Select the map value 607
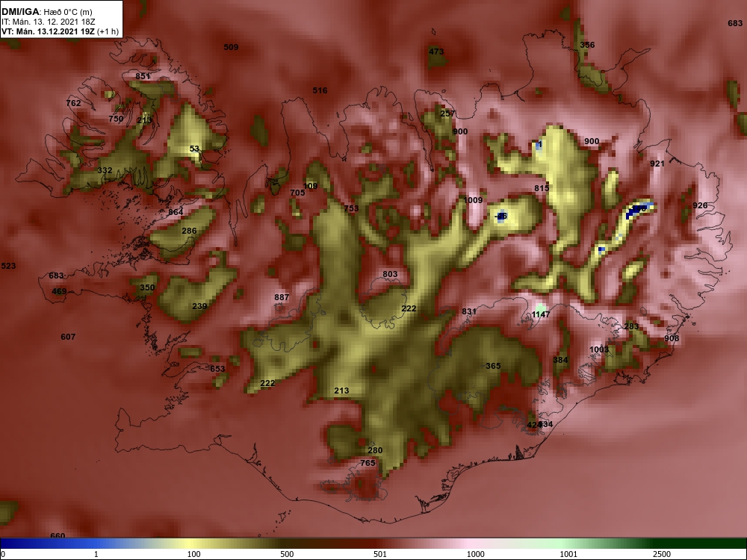Viewport: 747px width, 560px height. pos(68,337)
